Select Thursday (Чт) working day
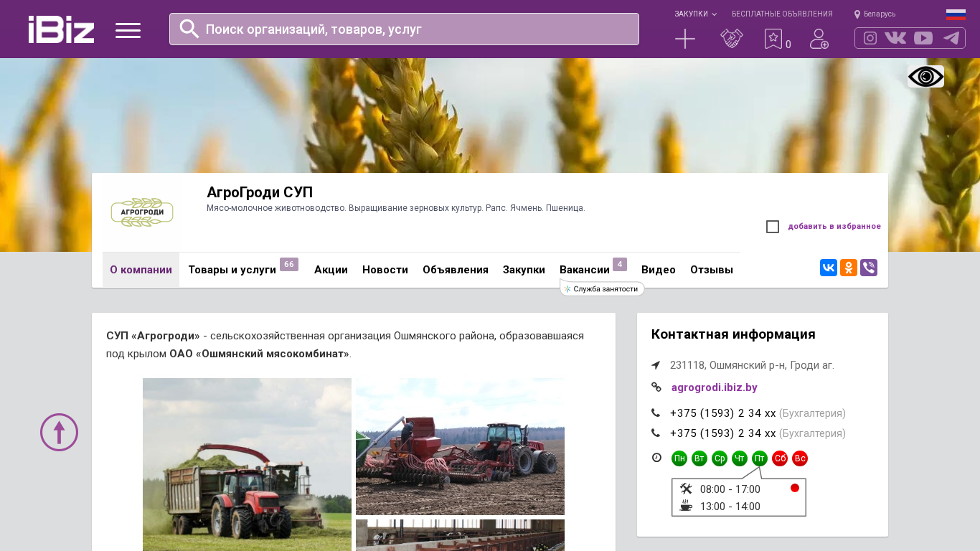The height and width of the screenshot is (551, 980). [x=740, y=458]
